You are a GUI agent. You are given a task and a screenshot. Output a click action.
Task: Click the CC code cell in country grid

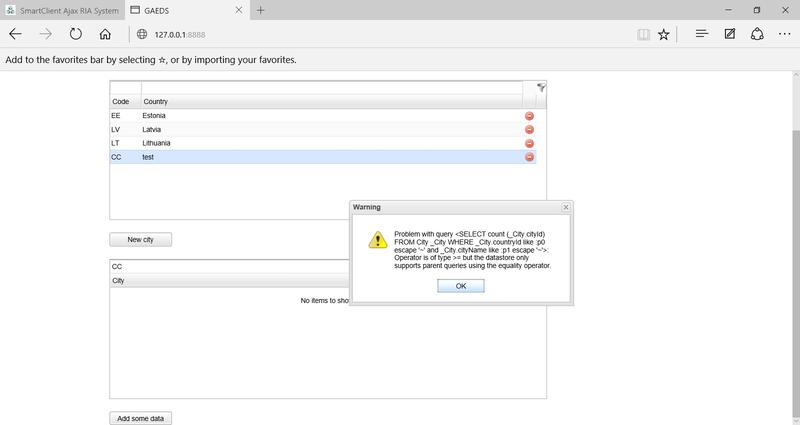pos(126,157)
